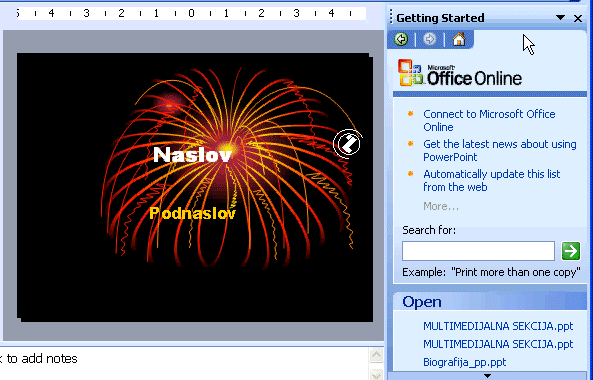Open Get the latest news about PowerPoint
593x380 pixels.
point(500,150)
